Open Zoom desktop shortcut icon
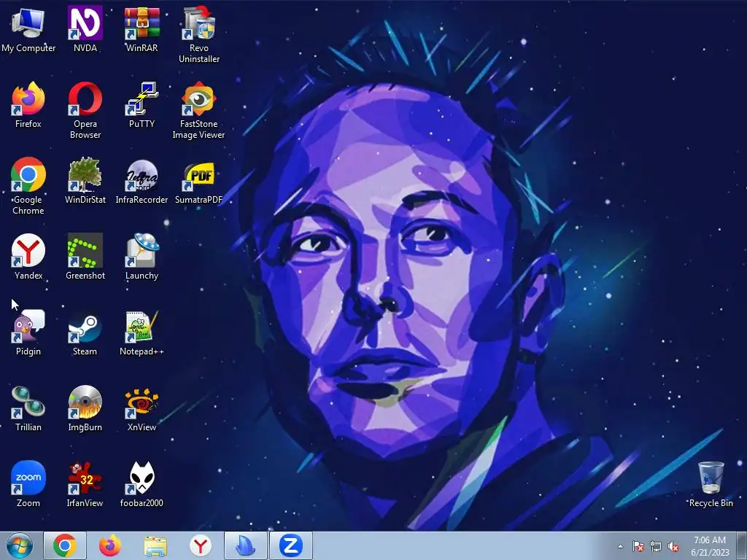 tap(28, 484)
